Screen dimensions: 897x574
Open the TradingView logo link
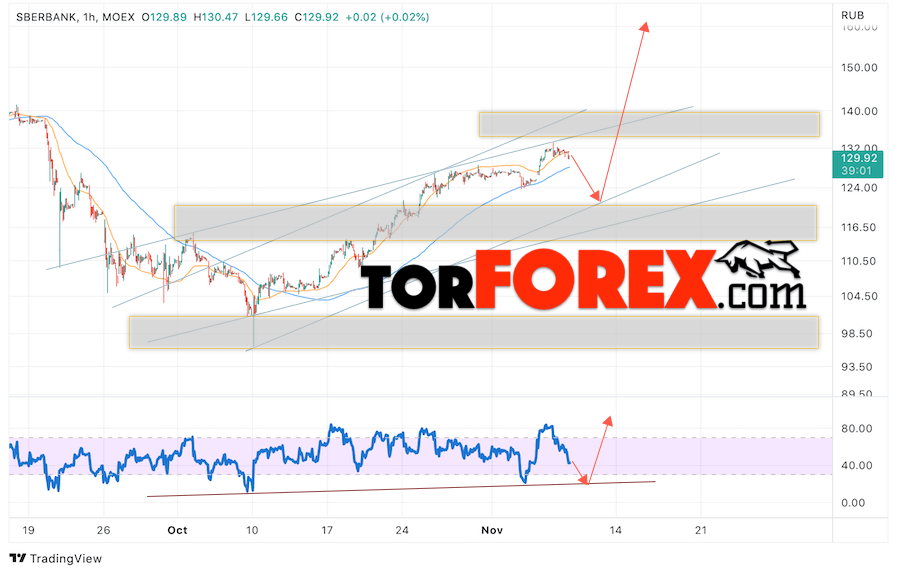coord(56,559)
